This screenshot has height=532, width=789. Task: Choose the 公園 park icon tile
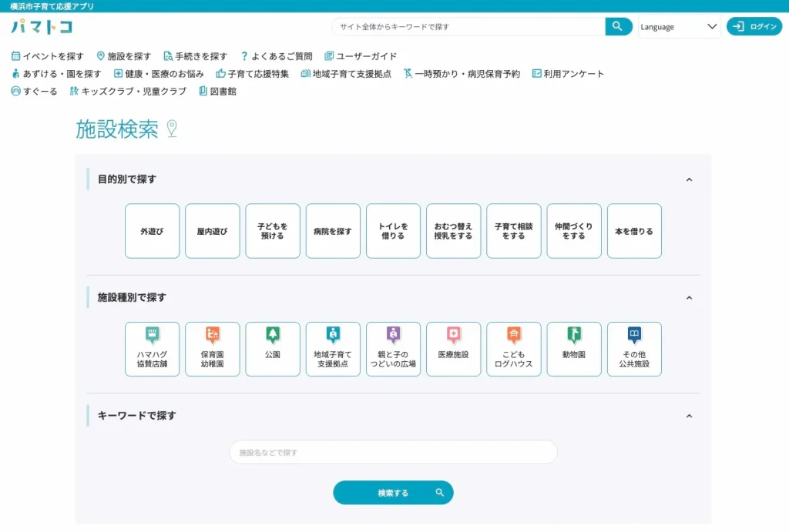pos(272,349)
